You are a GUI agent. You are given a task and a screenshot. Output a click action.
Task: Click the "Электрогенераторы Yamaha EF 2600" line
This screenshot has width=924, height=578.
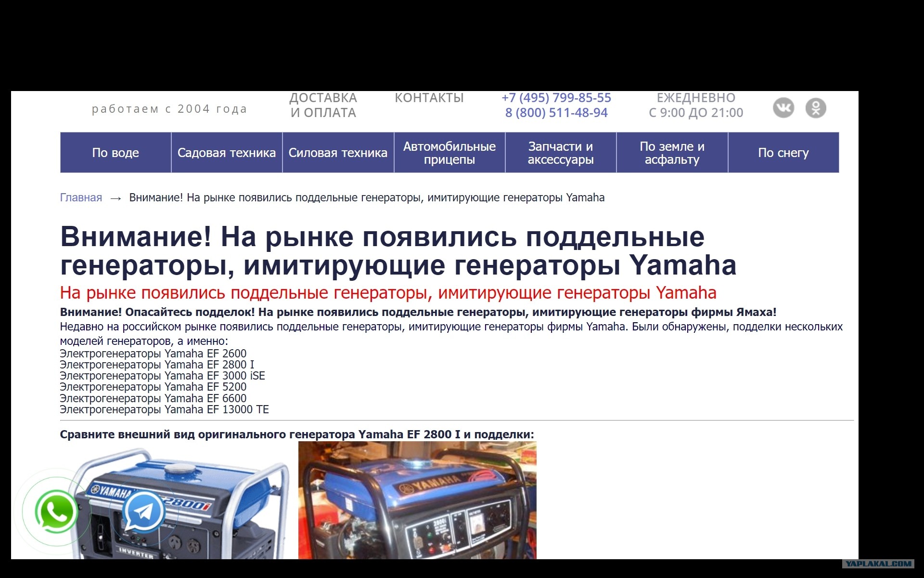tap(153, 354)
